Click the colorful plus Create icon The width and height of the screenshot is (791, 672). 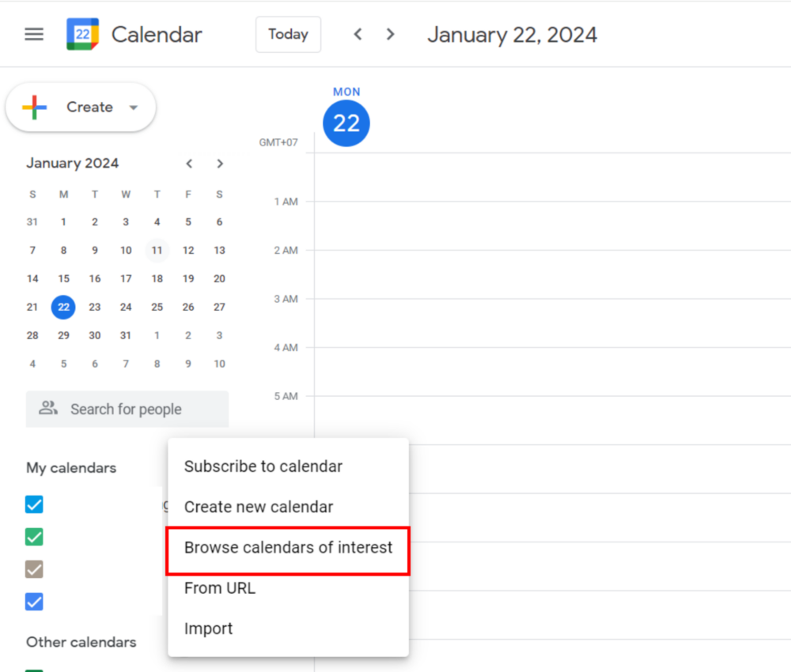[x=35, y=108]
